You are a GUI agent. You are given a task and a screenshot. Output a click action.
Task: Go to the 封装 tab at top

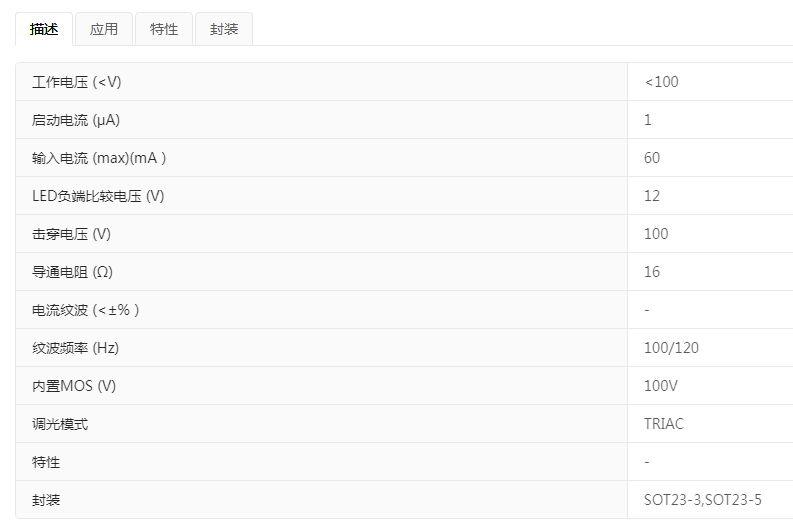coord(224,29)
